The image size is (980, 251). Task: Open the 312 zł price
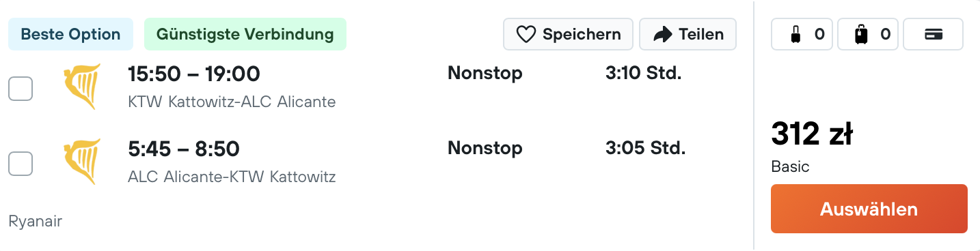(x=812, y=134)
